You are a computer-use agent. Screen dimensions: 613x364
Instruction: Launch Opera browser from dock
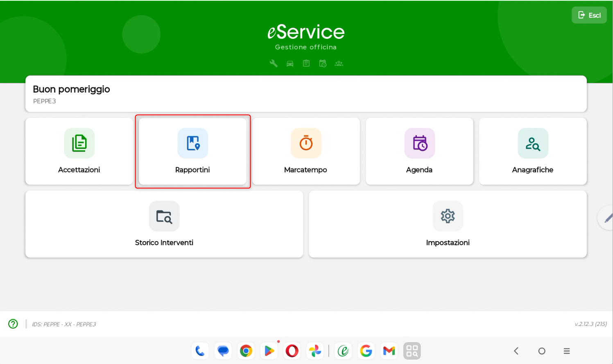292,351
